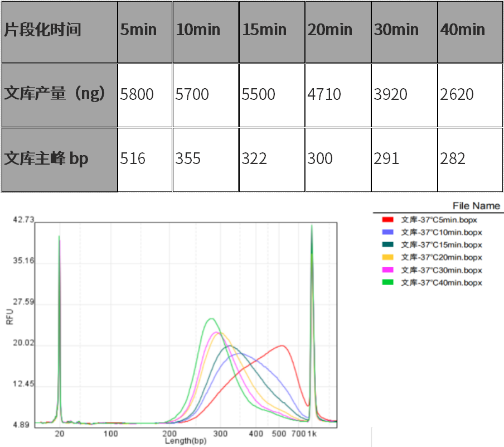
Task: Select legend entry 文库-37°C40min.bopx
Action: (x=440, y=283)
